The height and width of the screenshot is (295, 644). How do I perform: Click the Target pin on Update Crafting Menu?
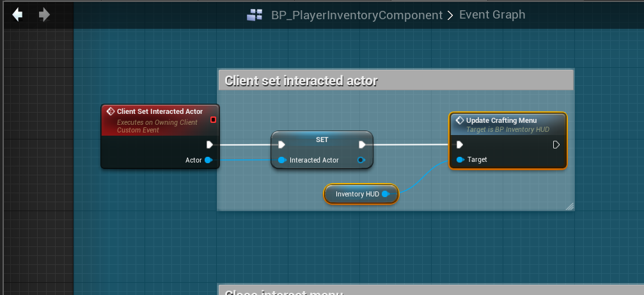460,159
